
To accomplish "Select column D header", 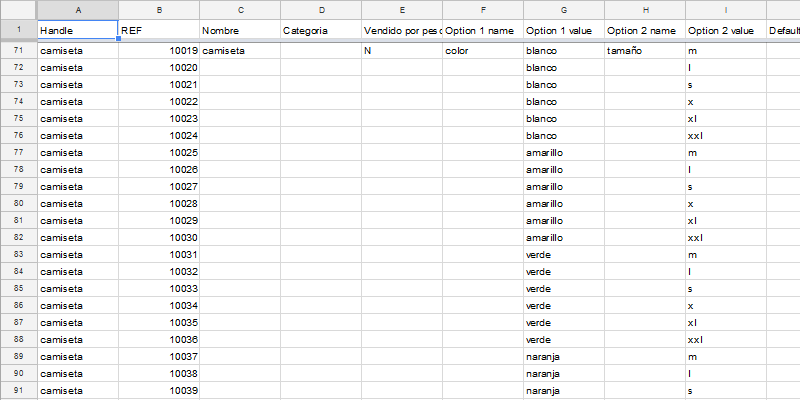I will pos(321,10).
